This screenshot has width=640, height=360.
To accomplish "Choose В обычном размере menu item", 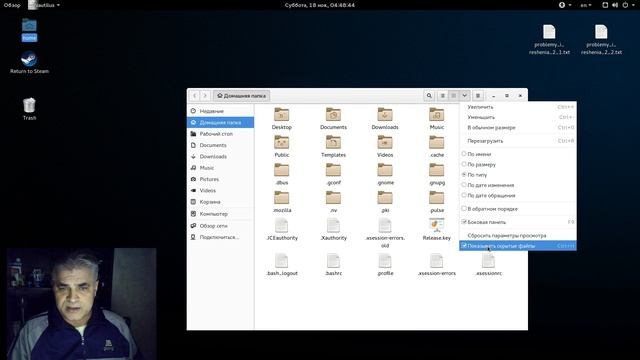I will (x=518, y=128).
